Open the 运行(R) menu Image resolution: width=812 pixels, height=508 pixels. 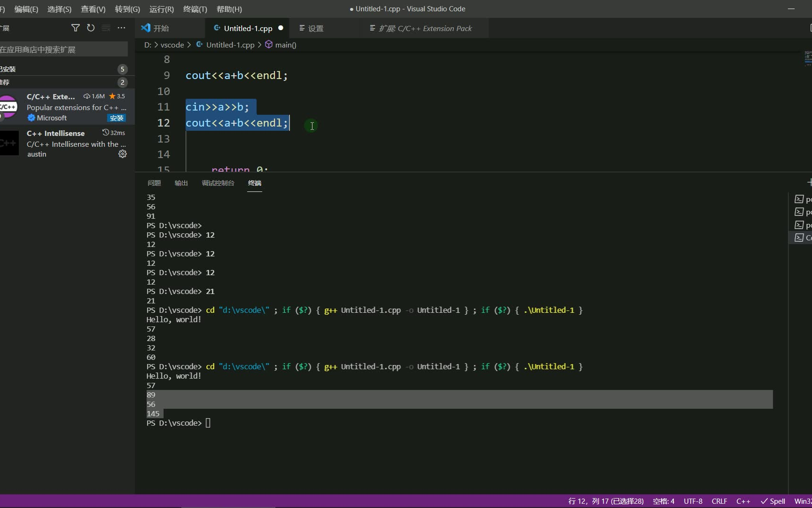click(x=161, y=9)
